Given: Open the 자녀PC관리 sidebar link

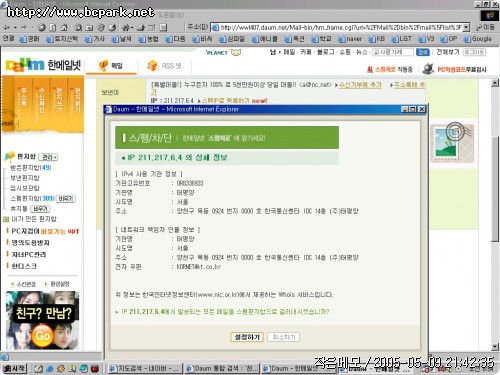Looking at the screenshot, I should point(29,254).
